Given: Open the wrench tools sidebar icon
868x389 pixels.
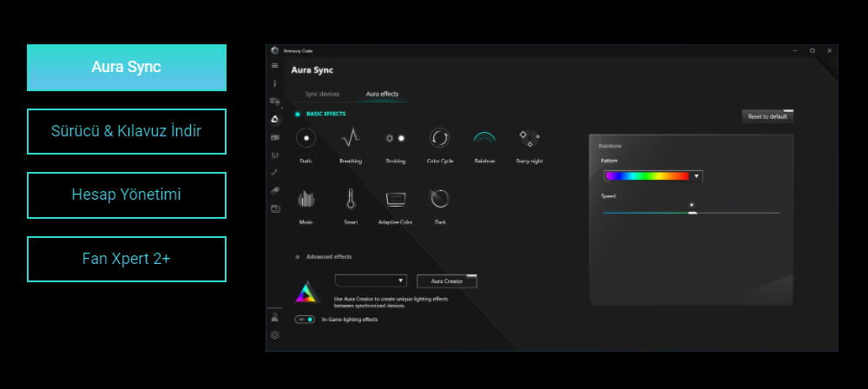Looking at the screenshot, I should pos(274,173).
